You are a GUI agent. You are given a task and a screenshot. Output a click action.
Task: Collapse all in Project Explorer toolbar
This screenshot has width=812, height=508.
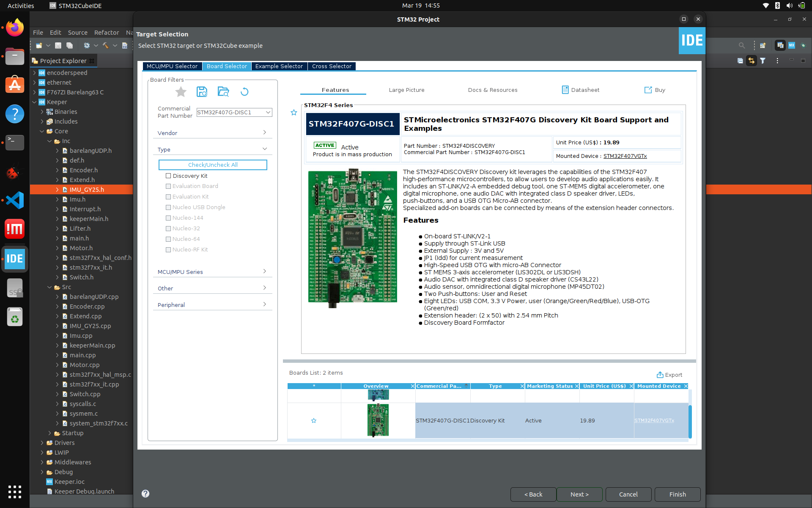(x=740, y=61)
